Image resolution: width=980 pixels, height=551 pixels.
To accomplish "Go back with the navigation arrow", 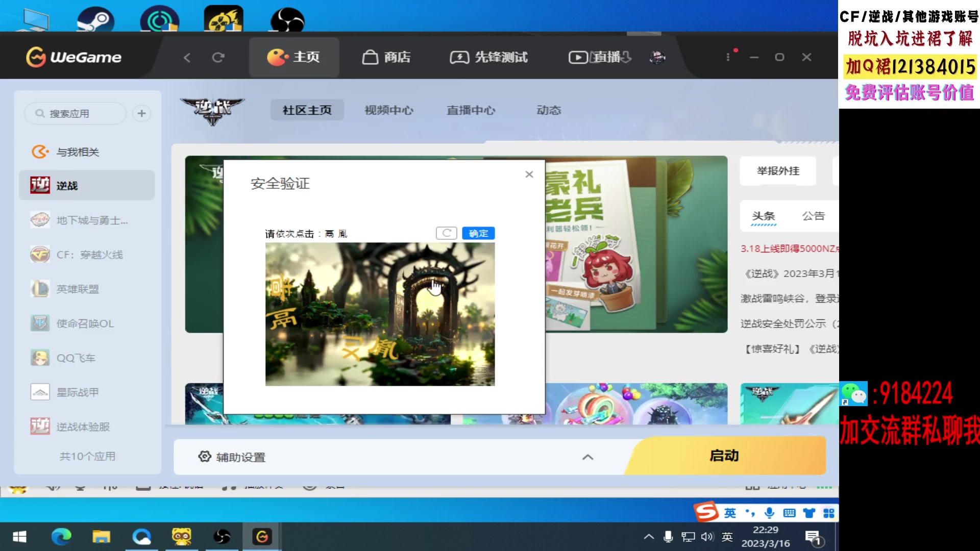I will click(187, 58).
